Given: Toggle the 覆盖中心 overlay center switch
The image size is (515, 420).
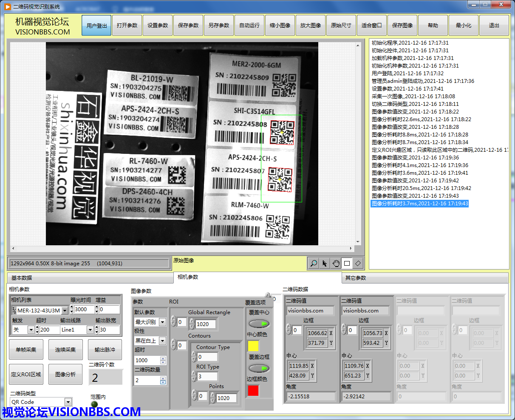Looking at the screenshot, I should click(259, 324).
